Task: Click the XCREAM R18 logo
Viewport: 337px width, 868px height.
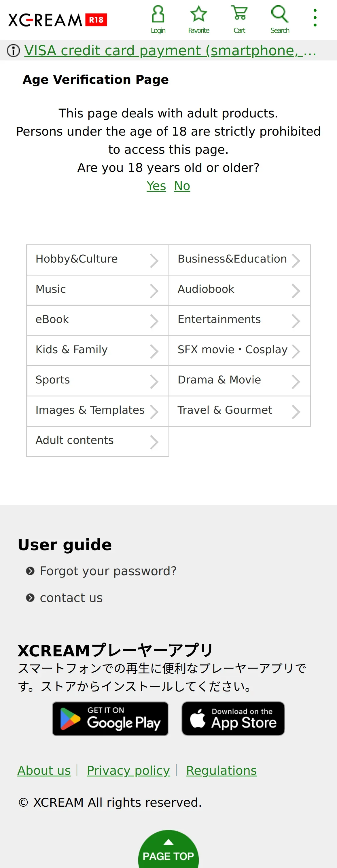Action: point(58,20)
